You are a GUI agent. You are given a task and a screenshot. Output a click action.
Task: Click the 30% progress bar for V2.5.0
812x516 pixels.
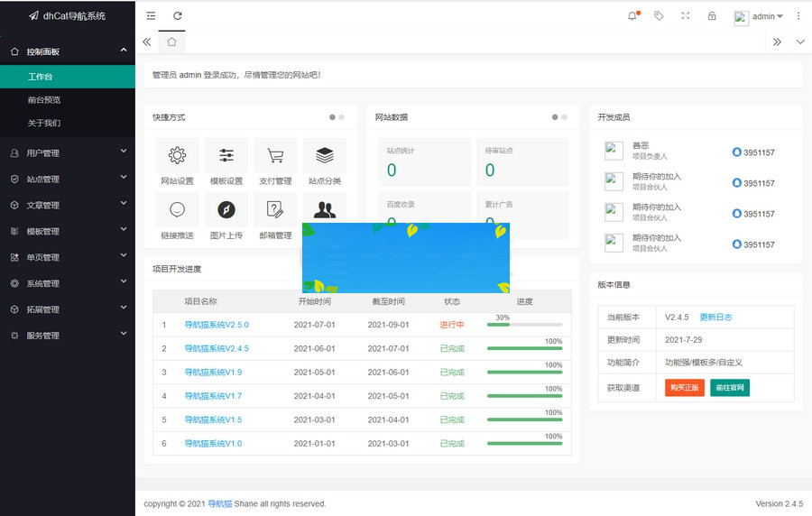coord(524,325)
